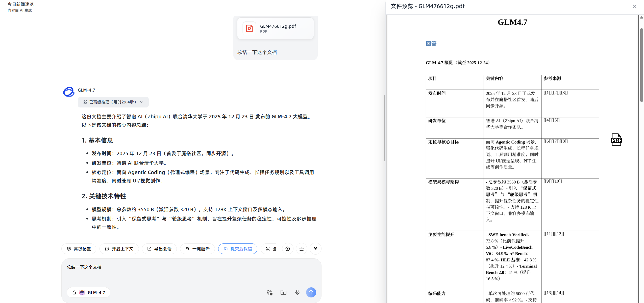Open the GLM476612g.pdf attachment card
The width and height of the screenshot is (644, 303).
tap(275, 28)
